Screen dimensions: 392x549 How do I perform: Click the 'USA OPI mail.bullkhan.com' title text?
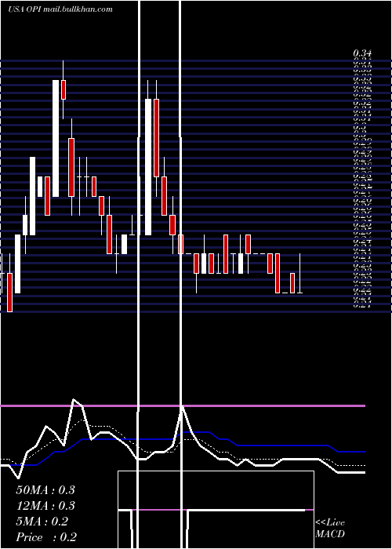point(60,9)
